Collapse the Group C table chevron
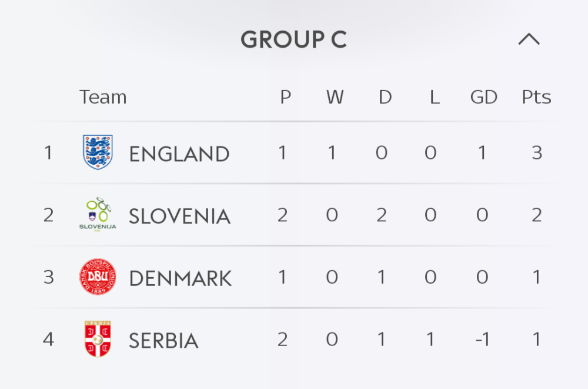 click(x=529, y=39)
